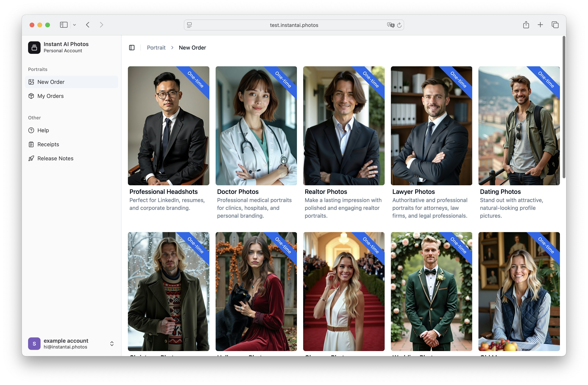Open the Help page
Screen dimensions: 588x385
click(x=43, y=130)
